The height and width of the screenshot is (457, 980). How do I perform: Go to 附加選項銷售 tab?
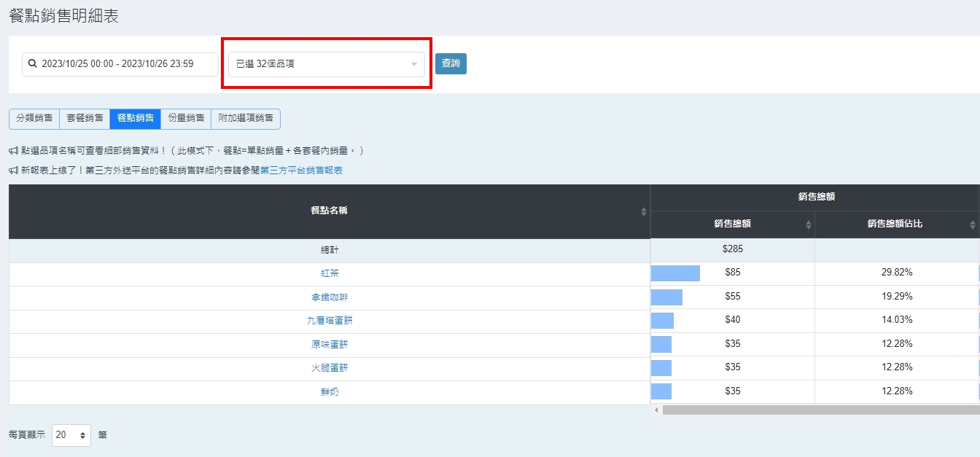(245, 118)
